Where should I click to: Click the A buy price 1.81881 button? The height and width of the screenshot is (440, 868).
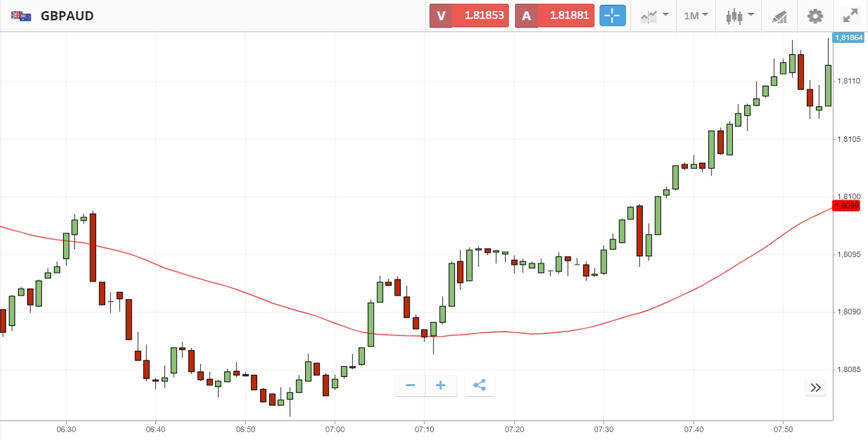point(554,16)
